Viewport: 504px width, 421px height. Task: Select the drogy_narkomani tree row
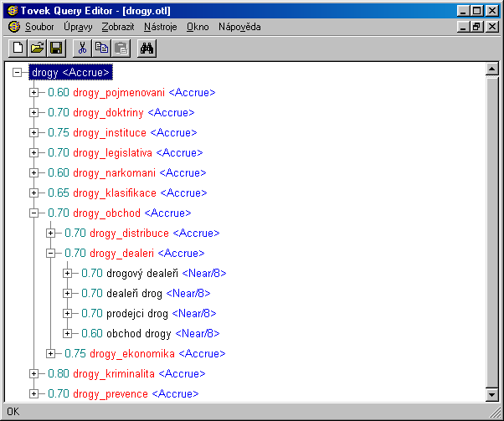(x=127, y=173)
